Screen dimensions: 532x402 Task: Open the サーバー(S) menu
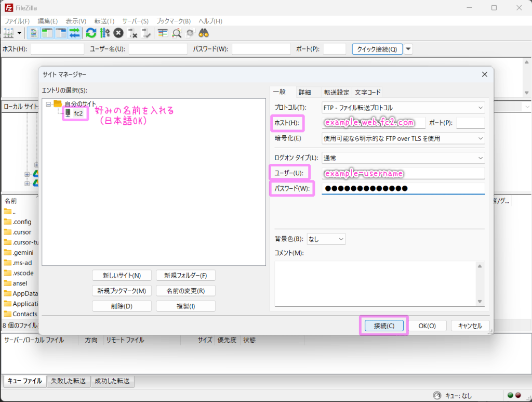tap(136, 21)
